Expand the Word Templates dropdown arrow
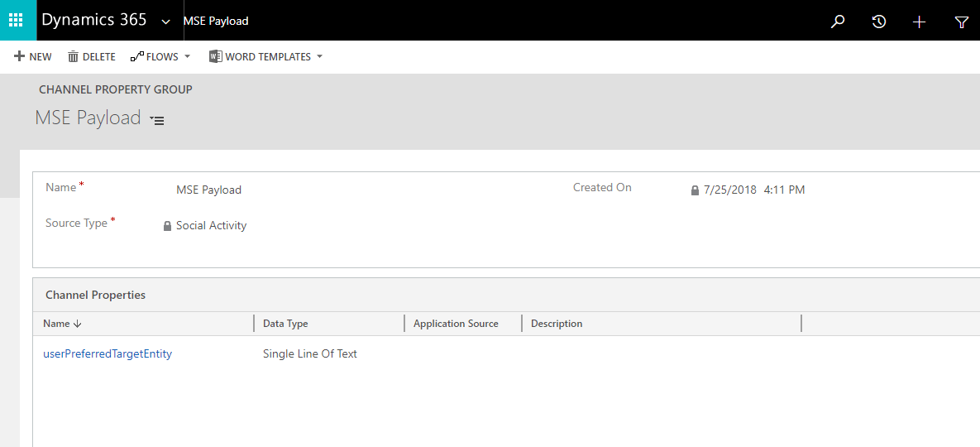Viewport: 980px width, 447px height. point(319,57)
